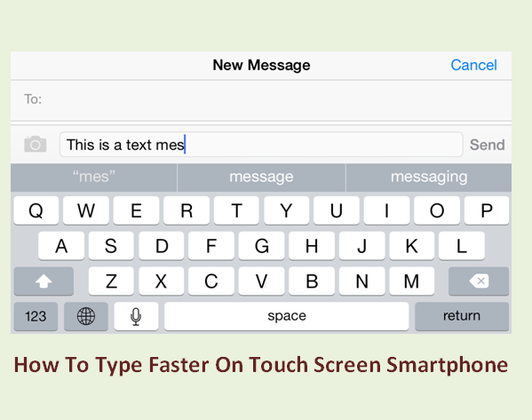Tap the To: recipient field
532x420 pixels.
point(261,100)
